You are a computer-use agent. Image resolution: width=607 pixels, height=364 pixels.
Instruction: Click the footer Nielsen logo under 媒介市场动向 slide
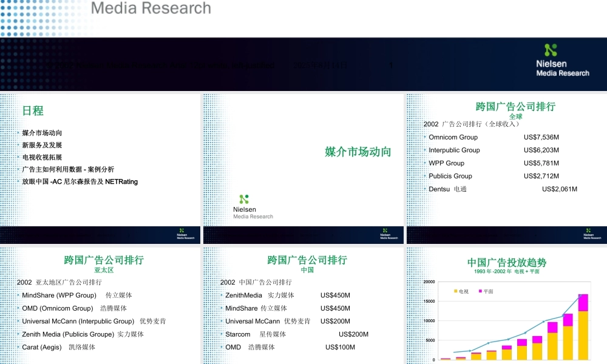[388, 234]
